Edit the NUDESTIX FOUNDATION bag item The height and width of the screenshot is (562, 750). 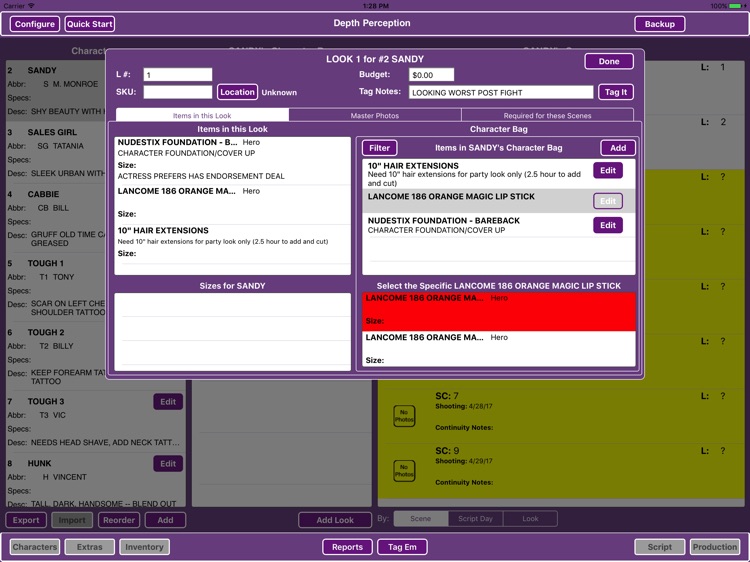[x=608, y=225]
